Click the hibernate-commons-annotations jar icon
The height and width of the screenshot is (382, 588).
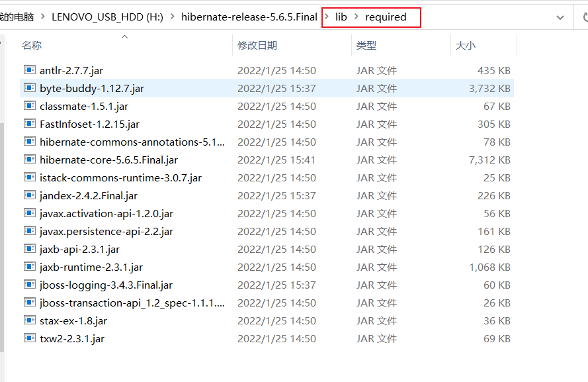pyautogui.click(x=30, y=142)
